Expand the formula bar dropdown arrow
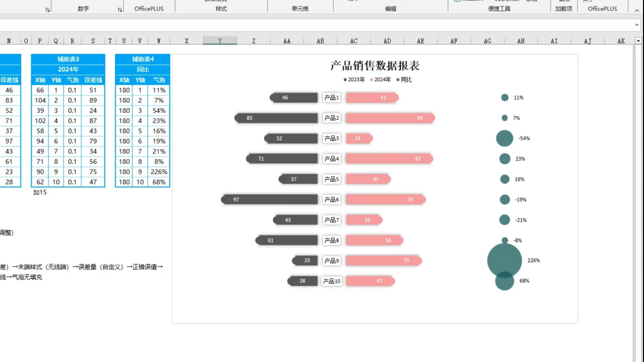This screenshot has width=644, height=362. click(x=637, y=25)
